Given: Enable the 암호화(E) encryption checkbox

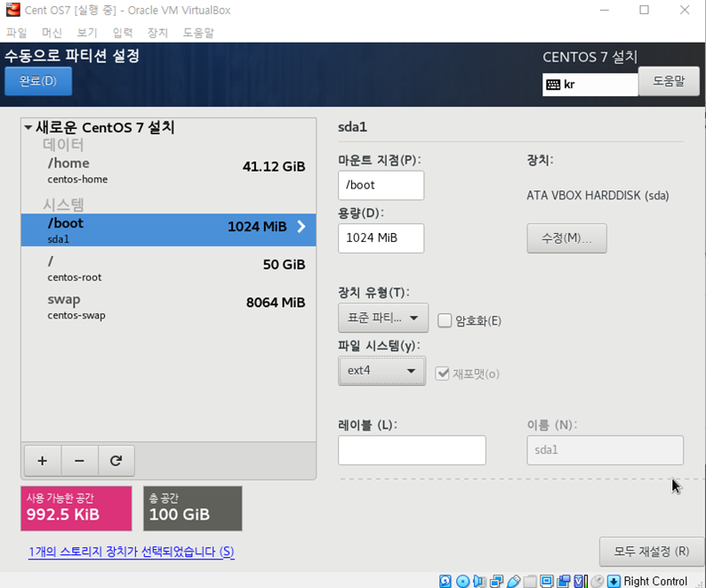Looking at the screenshot, I should tap(445, 320).
